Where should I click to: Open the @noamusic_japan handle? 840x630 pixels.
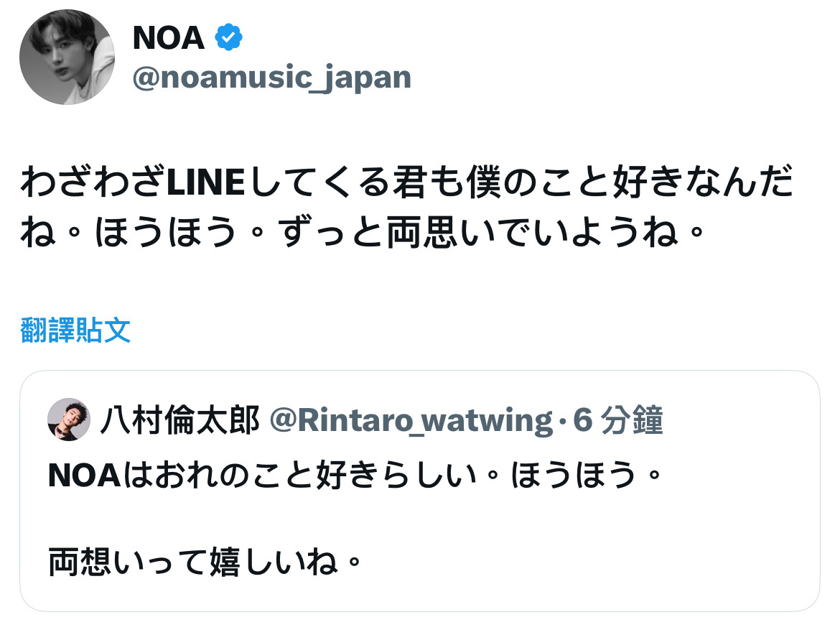(271, 78)
